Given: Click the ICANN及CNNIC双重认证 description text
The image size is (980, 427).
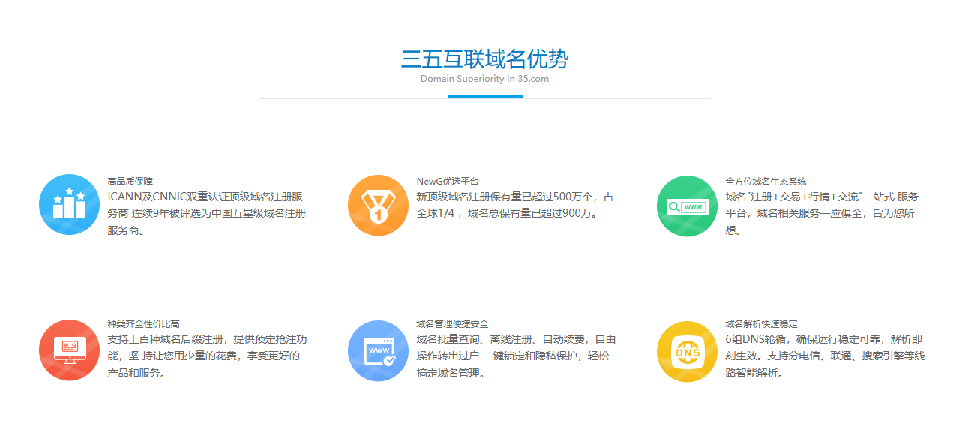Looking at the screenshot, I should [206, 213].
